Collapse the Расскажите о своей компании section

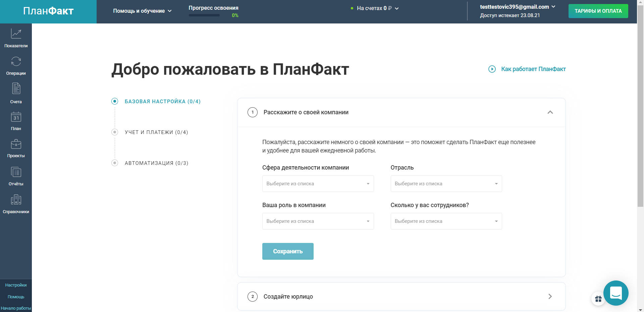[550, 112]
